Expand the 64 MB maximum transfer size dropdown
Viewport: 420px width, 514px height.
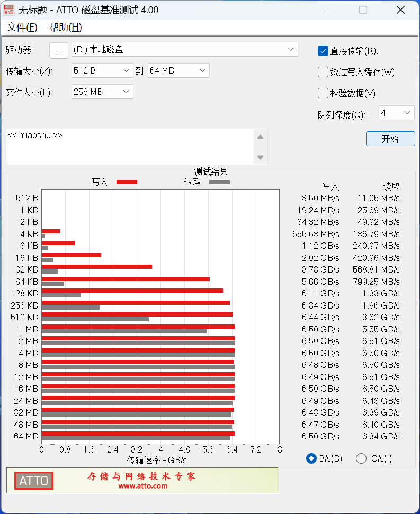pos(178,70)
